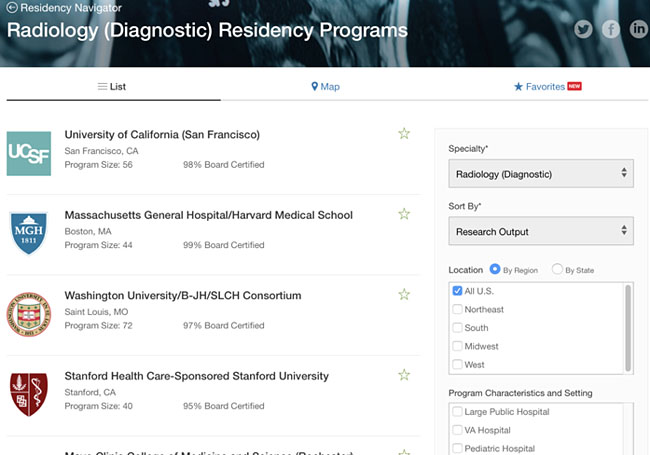Click 'Stanford, CA' location text
Viewport: 650px width, 455px height.
tap(90, 392)
